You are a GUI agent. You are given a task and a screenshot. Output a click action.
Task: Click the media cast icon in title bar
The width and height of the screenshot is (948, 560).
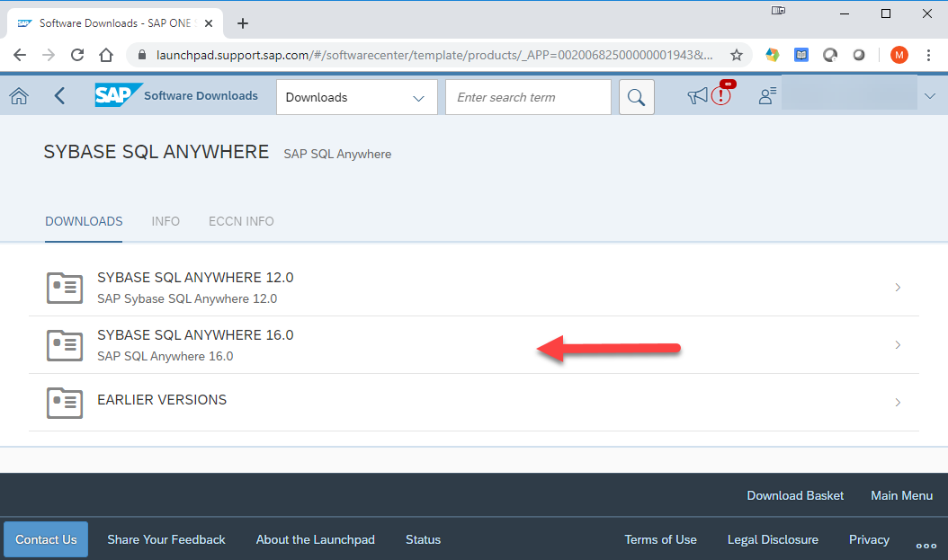[x=778, y=10]
